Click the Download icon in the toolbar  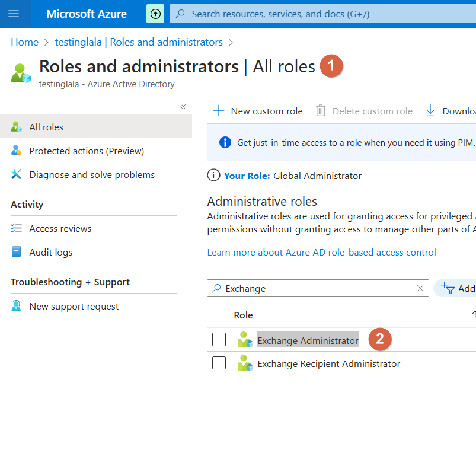pyautogui.click(x=430, y=111)
